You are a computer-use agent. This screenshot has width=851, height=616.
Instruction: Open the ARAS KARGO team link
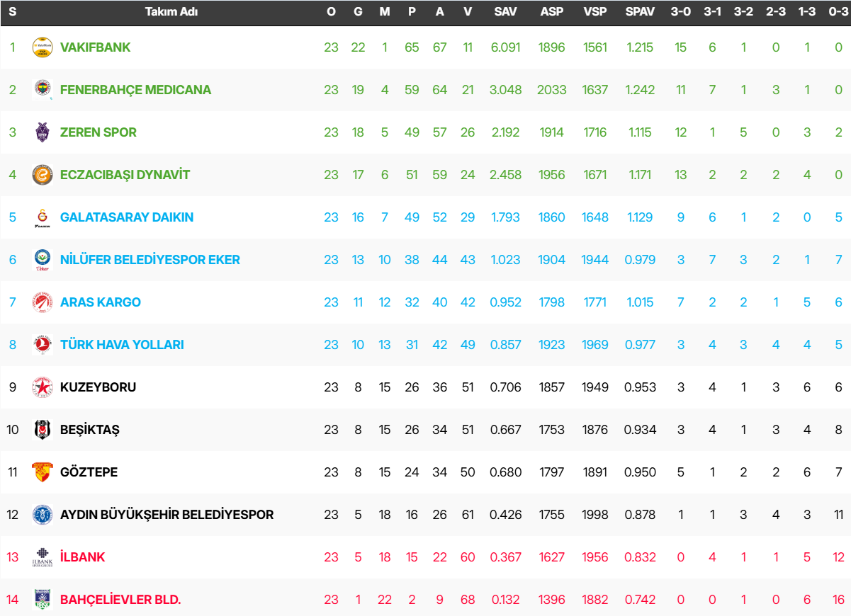101,302
